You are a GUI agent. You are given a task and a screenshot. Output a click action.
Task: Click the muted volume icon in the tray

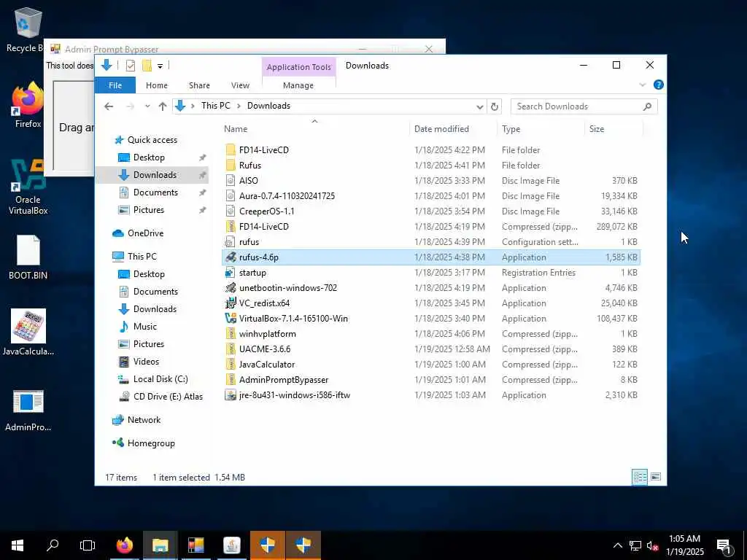click(x=653, y=546)
